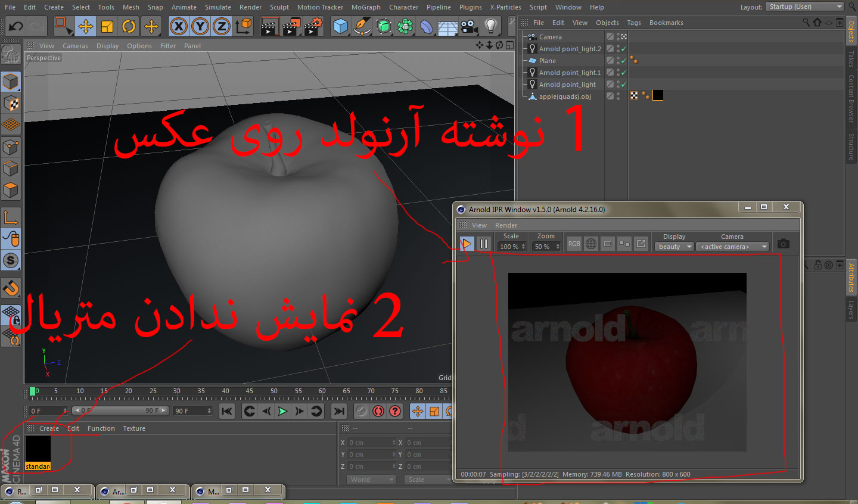Enable Texture mode in left palette

coord(11,104)
